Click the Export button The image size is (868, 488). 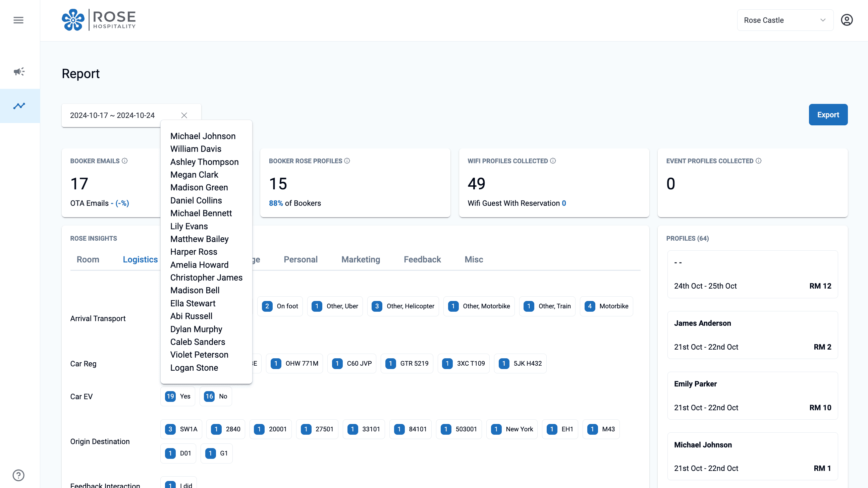(828, 115)
